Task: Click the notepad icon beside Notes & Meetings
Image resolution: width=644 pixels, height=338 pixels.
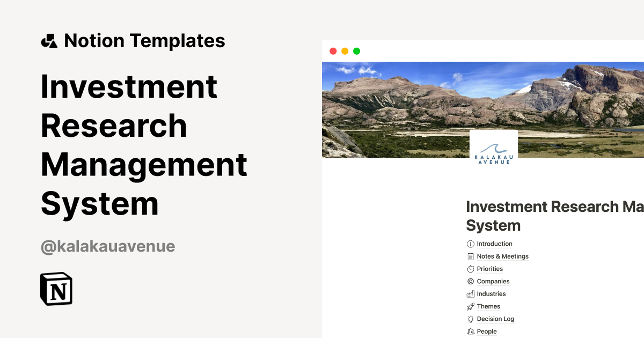Action: coord(470,256)
